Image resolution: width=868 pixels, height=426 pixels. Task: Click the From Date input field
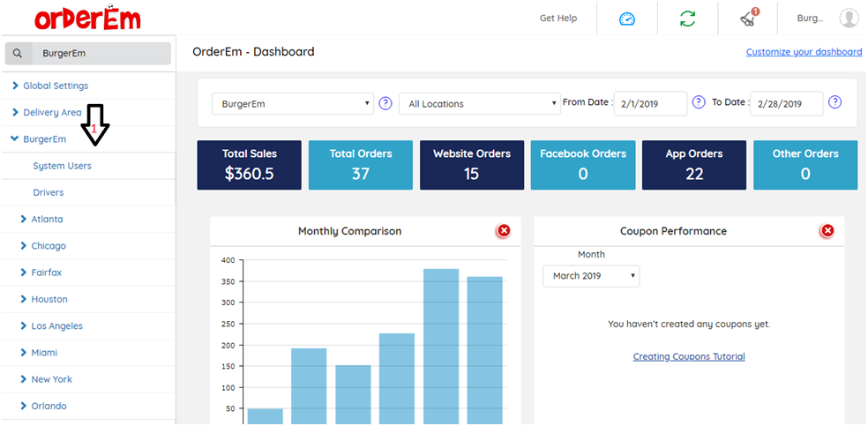pyautogui.click(x=650, y=103)
